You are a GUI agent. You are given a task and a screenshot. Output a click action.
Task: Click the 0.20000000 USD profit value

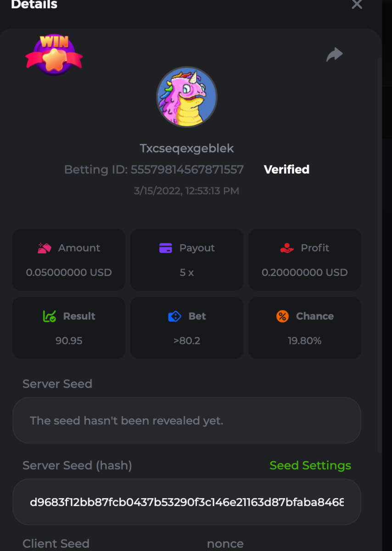304,272
